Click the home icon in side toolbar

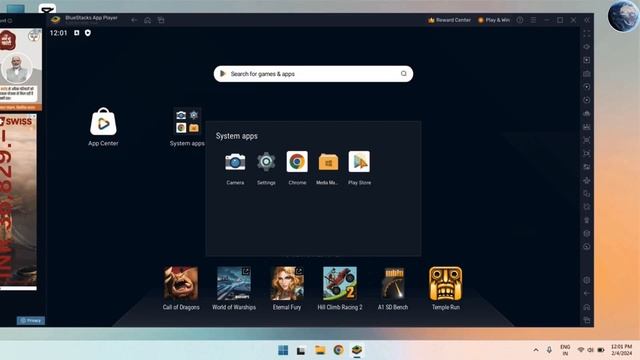pos(587,307)
